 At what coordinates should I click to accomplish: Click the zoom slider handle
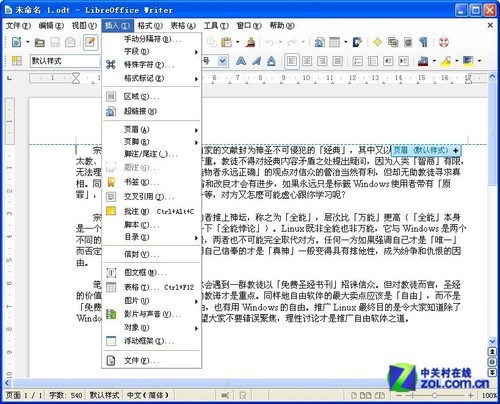point(434,396)
